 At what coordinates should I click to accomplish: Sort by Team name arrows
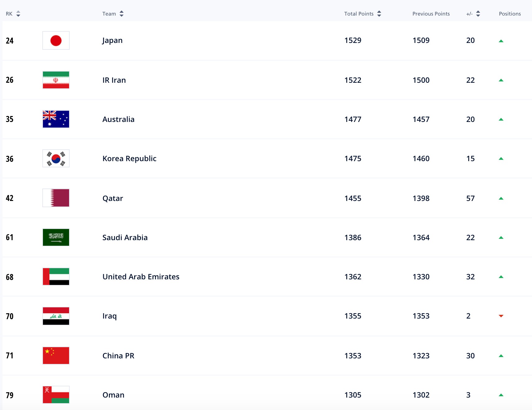pyautogui.click(x=122, y=14)
